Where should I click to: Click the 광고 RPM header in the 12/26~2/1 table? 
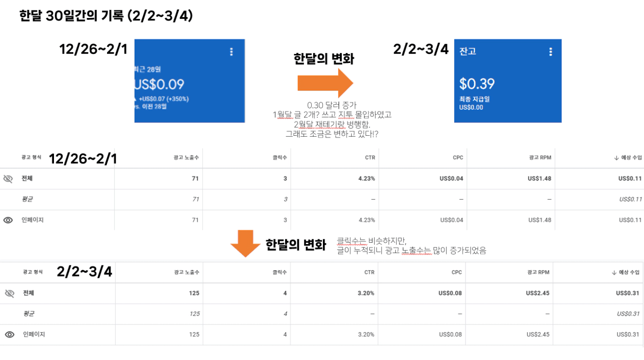(x=540, y=158)
